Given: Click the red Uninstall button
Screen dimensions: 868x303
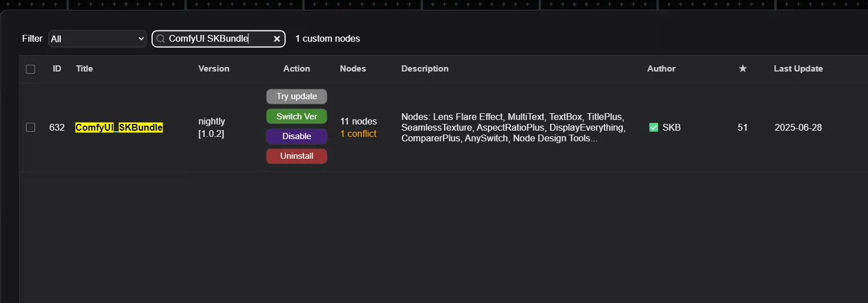Looking at the screenshot, I should (297, 156).
